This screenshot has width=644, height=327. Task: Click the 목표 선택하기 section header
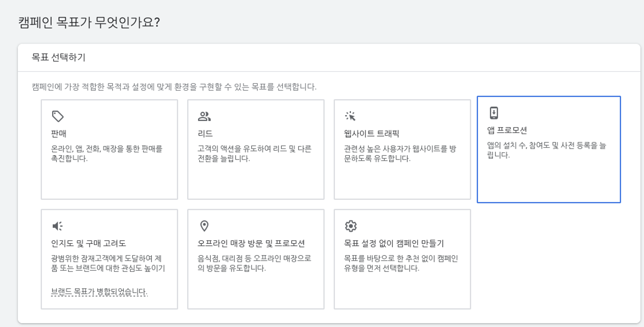click(x=58, y=57)
